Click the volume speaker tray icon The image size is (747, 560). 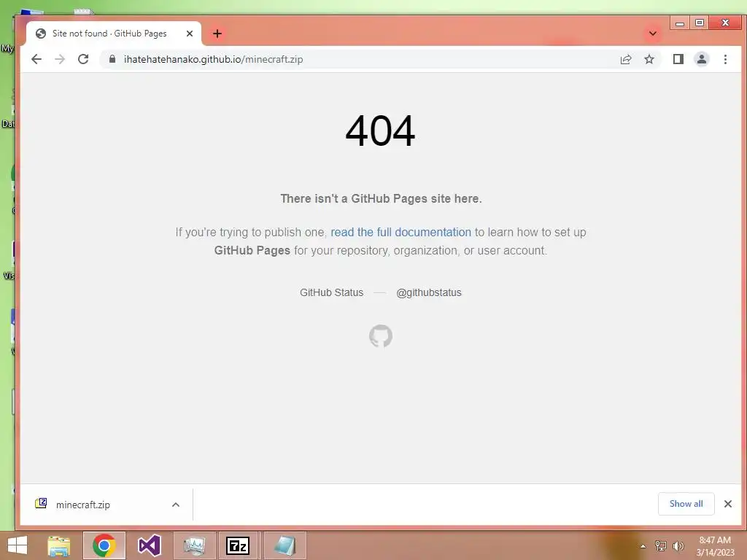(x=678, y=545)
